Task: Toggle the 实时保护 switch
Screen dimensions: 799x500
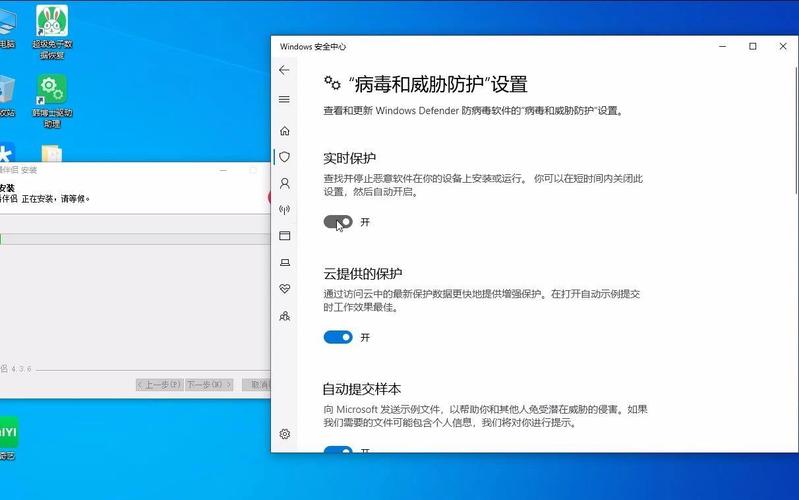Action: (x=338, y=222)
